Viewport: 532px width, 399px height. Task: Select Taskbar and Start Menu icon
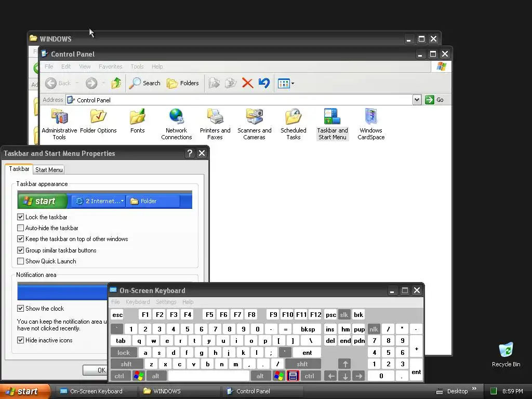tap(332, 124)
